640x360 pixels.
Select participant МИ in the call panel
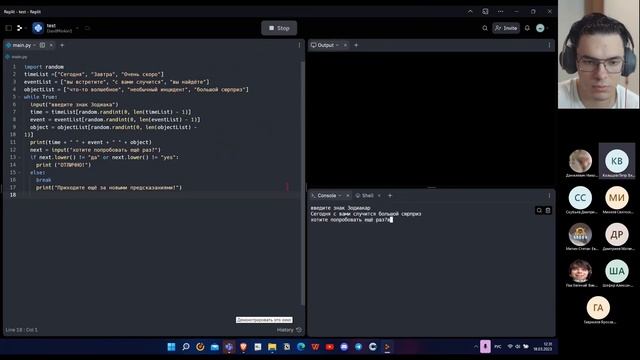pos(617,198)
